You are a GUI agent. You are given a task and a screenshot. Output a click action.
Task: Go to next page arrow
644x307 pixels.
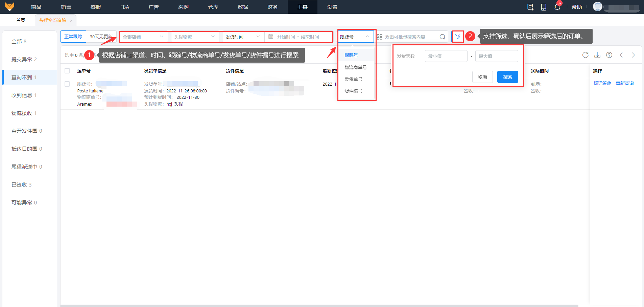point(633,55)
